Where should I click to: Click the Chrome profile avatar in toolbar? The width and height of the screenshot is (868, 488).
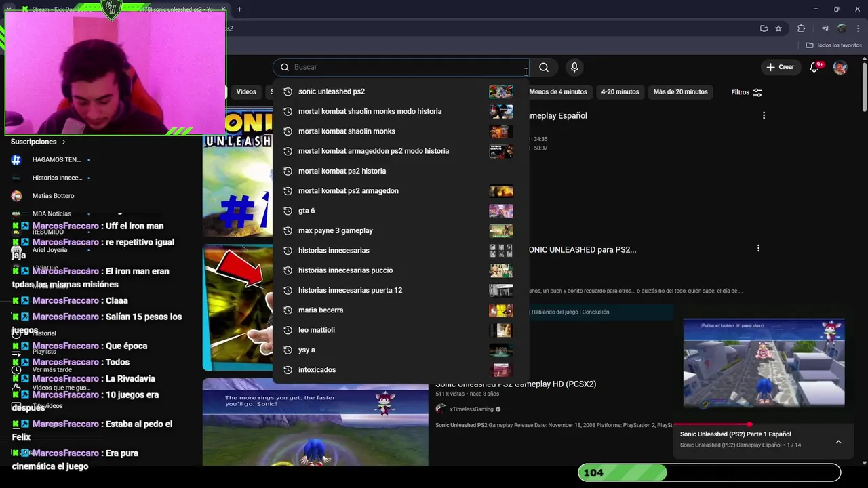coord(842,28)
